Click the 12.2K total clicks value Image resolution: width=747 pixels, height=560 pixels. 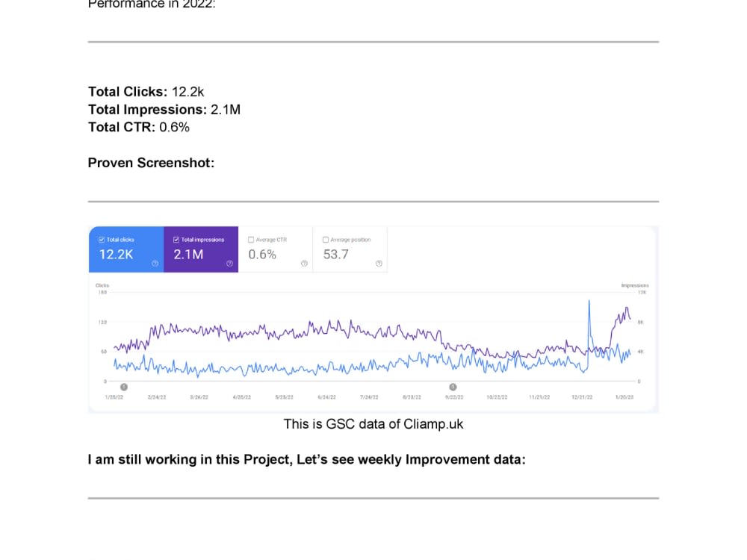coord(117,255)
